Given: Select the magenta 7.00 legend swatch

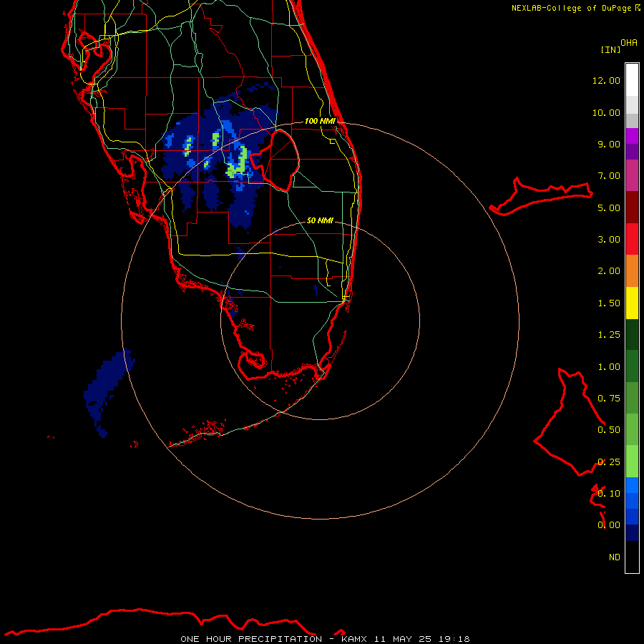Looking at the screenshot, I should 632,175.
